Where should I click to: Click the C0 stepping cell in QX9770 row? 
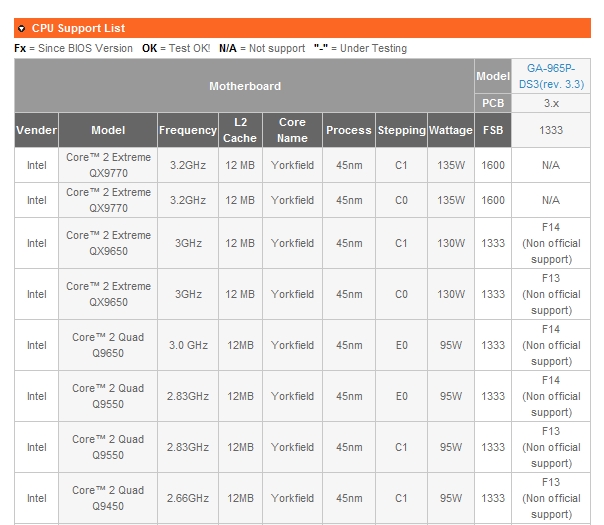coord(401,200)
